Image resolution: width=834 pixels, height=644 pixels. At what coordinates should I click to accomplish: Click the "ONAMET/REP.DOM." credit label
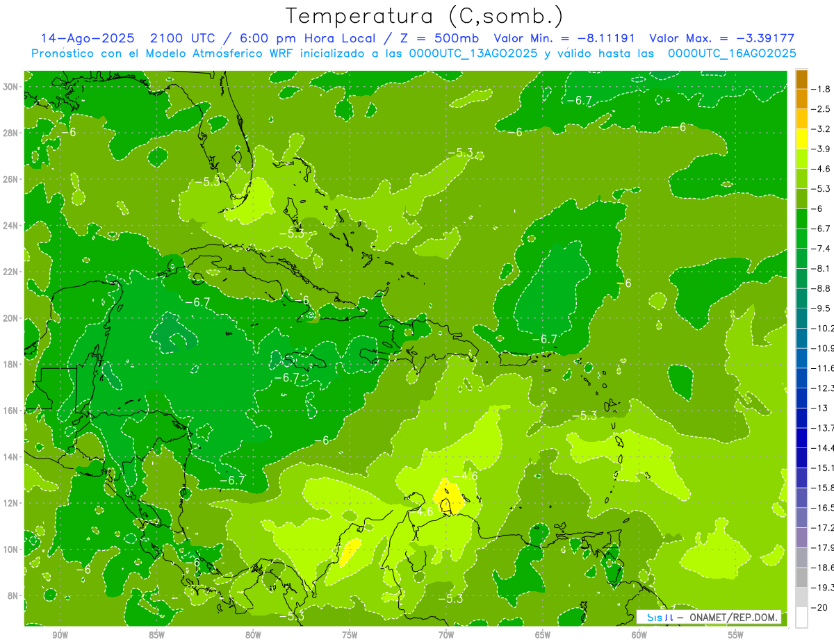[x=734, y=617]
